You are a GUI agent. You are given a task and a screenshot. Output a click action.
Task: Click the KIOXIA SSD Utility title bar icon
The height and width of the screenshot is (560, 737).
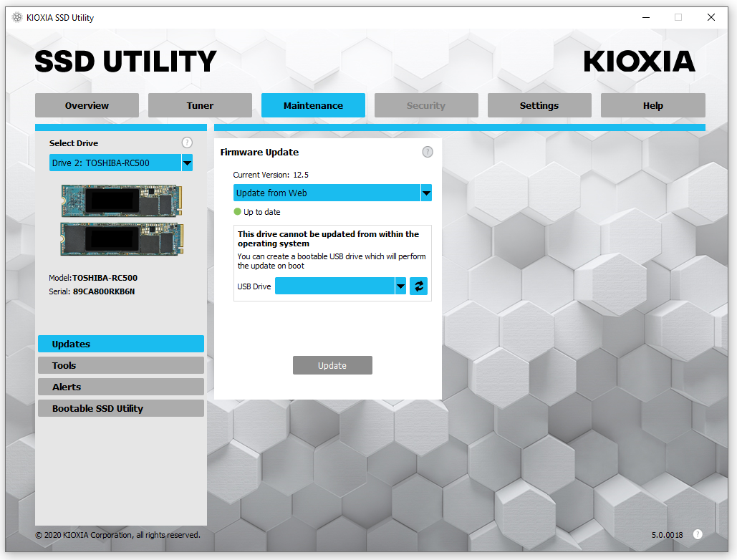(x=17, y=17)
